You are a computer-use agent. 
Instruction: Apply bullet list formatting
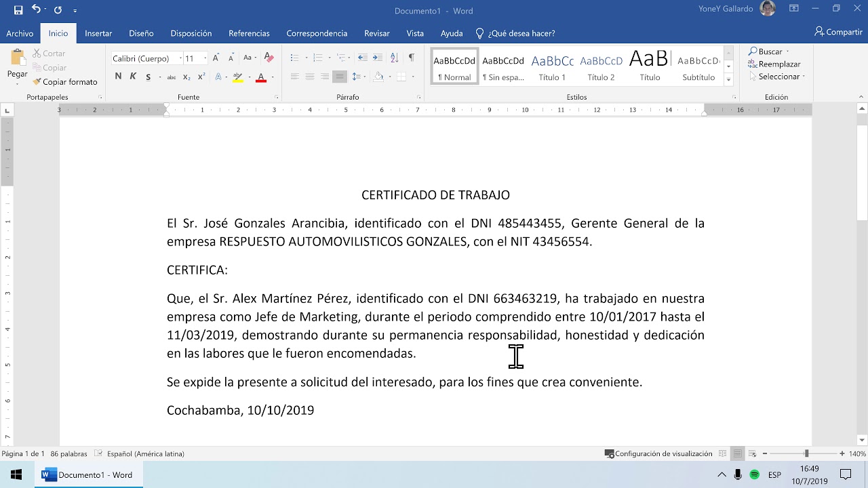tap(294, 58)
